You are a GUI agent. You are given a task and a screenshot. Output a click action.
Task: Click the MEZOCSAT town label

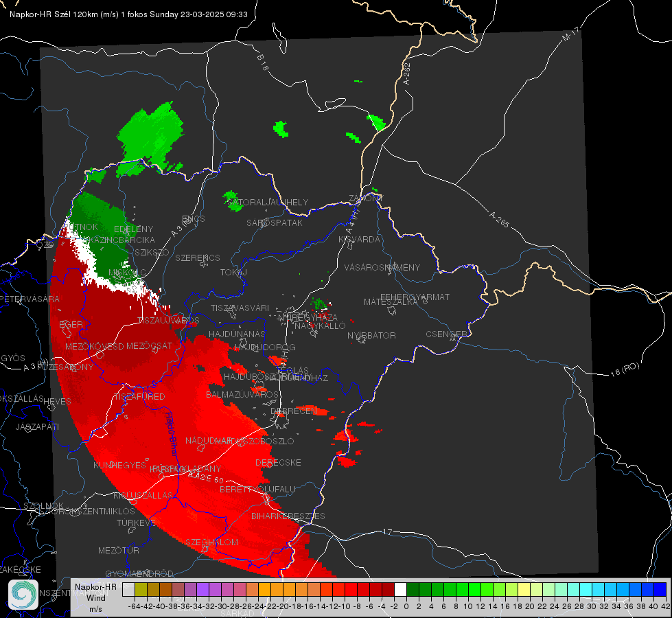(x=149, y=345)
